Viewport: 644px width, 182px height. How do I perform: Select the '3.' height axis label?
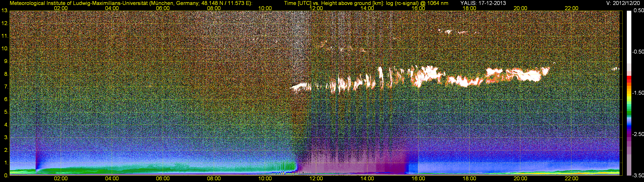coord(6,137)
